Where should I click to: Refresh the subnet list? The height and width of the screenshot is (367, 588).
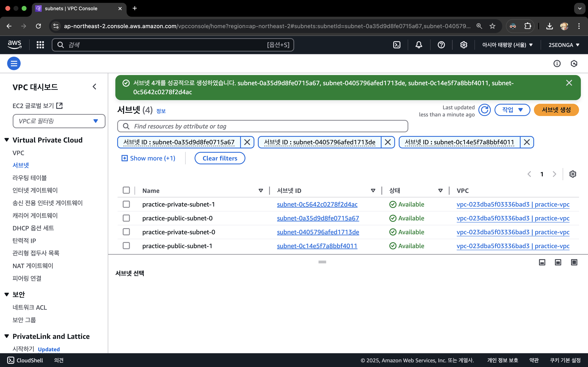tap(484, 110)
